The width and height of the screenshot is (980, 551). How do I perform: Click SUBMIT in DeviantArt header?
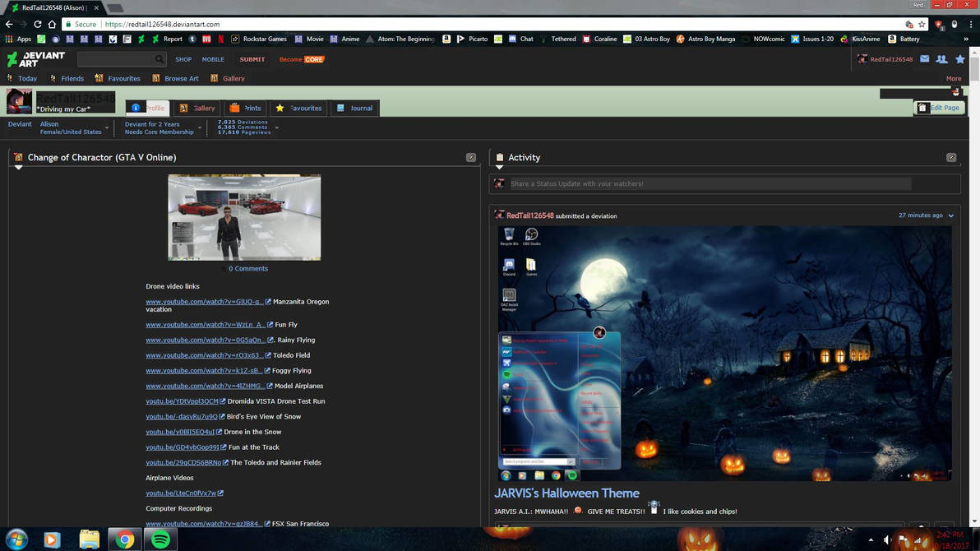252,59
